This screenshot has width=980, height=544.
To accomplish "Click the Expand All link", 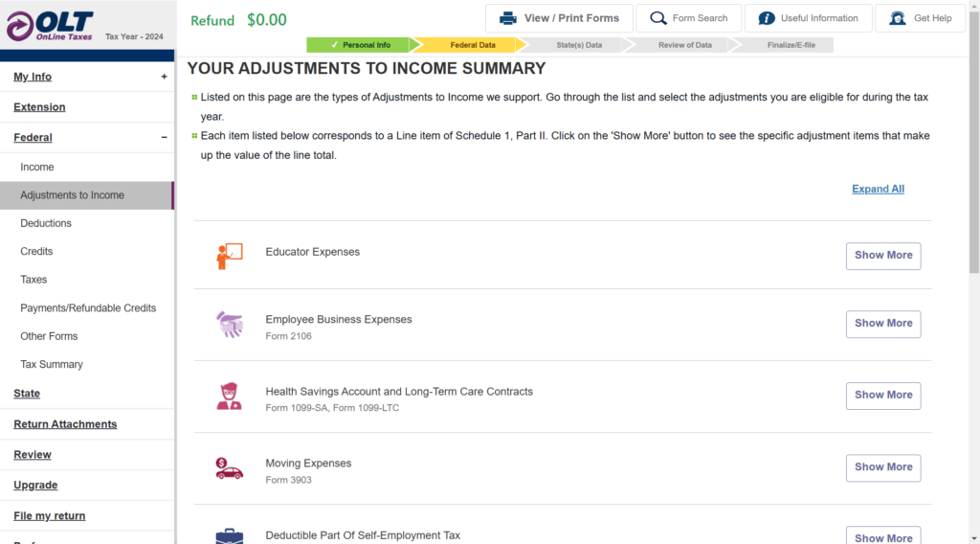I will click(x=878, y=189).
